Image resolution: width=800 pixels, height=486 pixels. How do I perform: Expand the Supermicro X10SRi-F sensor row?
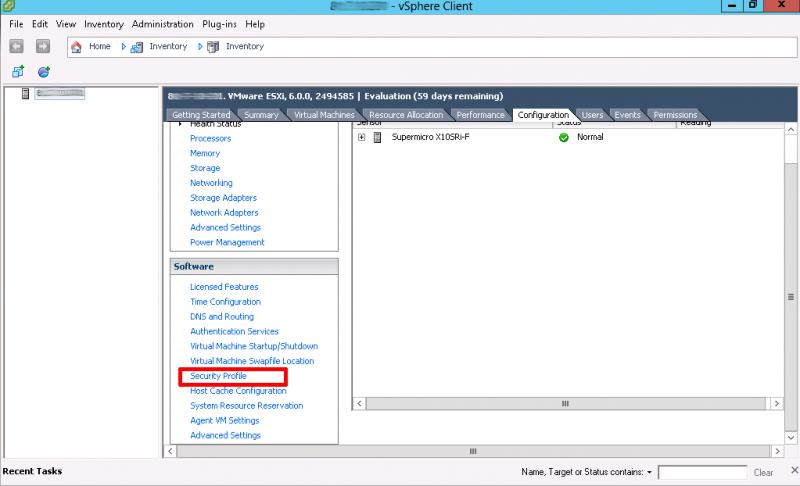[361, 137]
